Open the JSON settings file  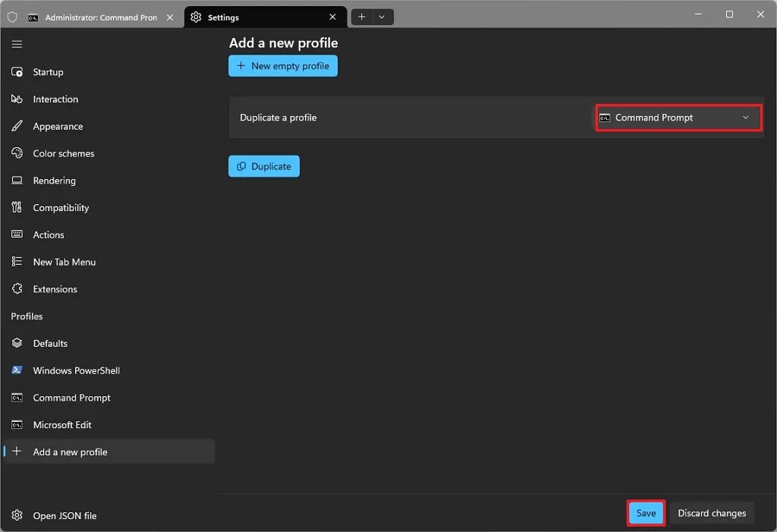pos(64,515)
